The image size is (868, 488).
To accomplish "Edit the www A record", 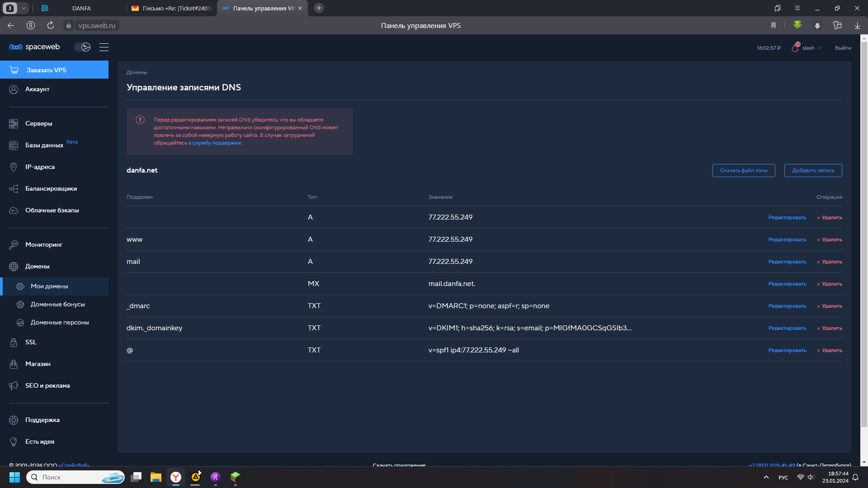I will (x=787, y=240).
